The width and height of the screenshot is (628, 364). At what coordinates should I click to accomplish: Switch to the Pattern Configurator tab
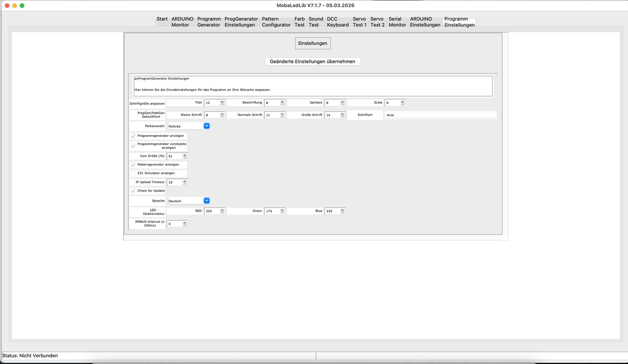[276, 22]
